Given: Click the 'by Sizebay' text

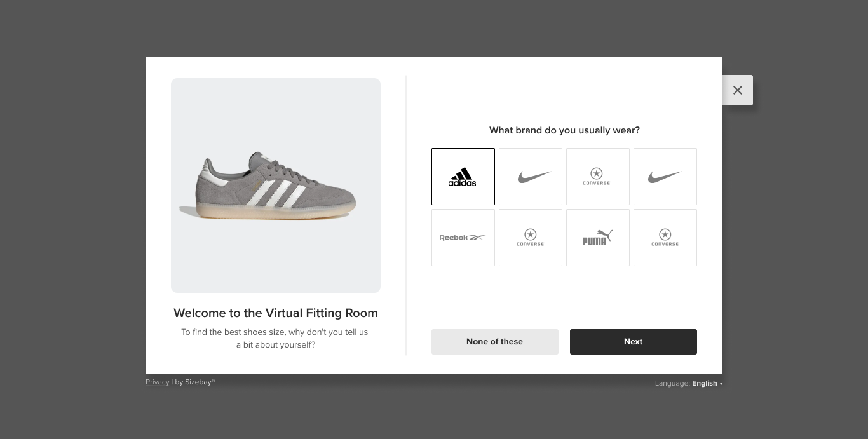Looking at the screenshot, I should [x=194, y=382].
